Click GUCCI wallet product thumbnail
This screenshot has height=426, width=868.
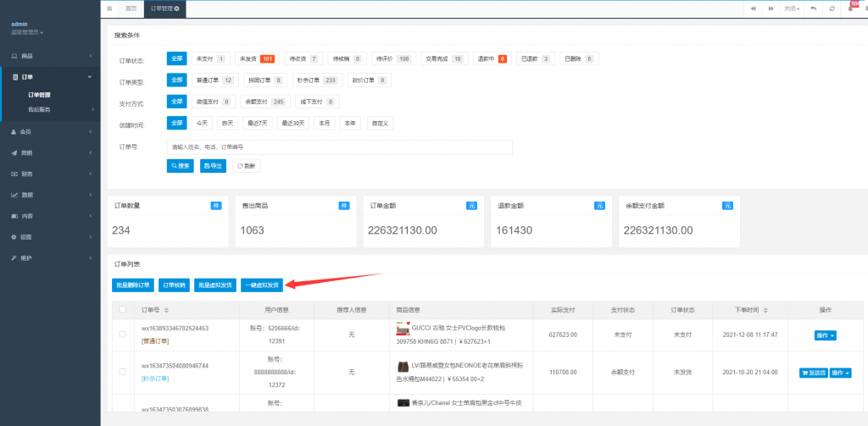(x=403, y=328)
